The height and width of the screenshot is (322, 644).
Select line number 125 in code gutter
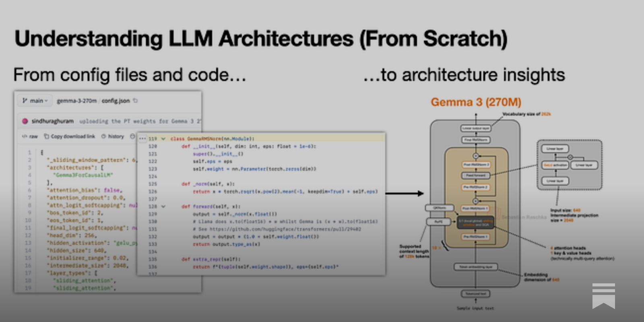tap(153, 184)
